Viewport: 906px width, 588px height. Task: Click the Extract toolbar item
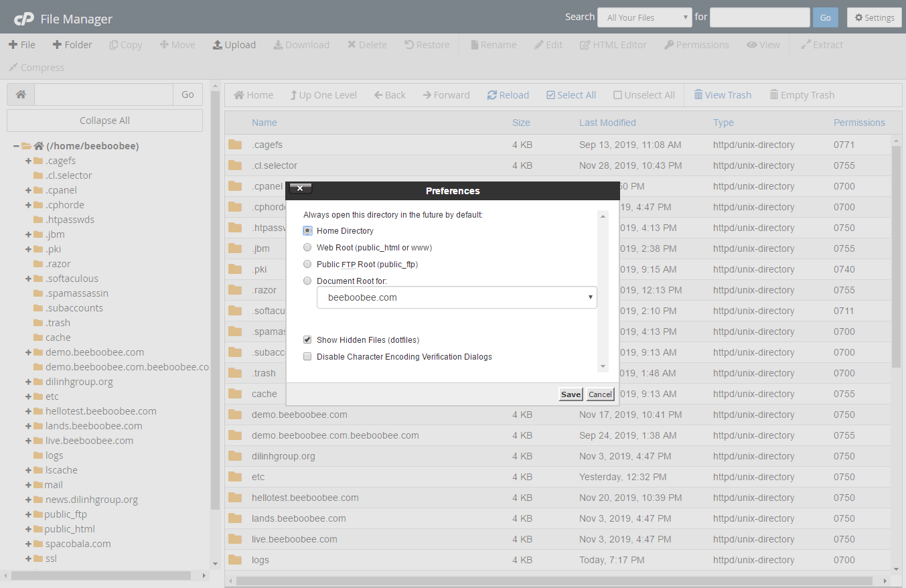tap(822, 45)
